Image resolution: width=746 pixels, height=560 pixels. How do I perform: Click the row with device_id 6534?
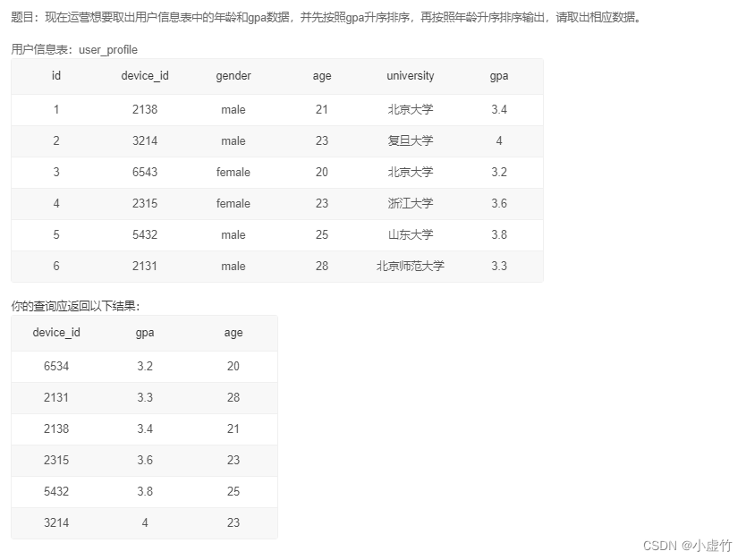point(56,366)
